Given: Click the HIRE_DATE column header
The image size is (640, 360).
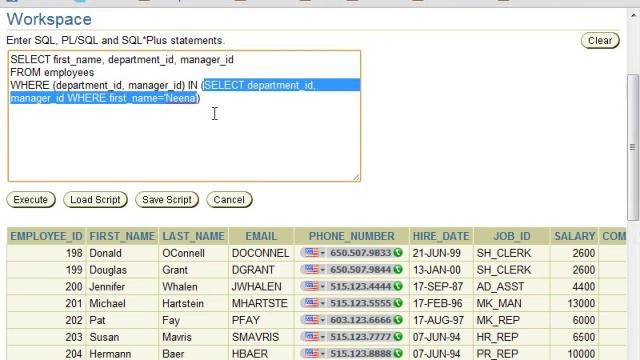Looking at the screenshot, I should tap(441, 236).
